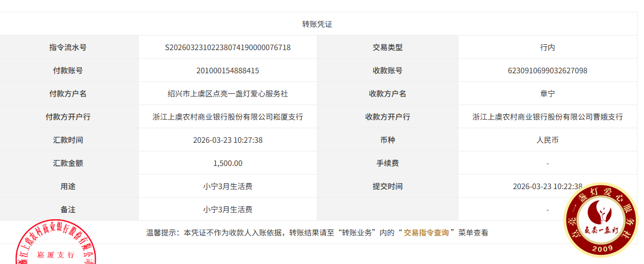Click the 用途 value 小宁3月生活费

pos(228,186)
